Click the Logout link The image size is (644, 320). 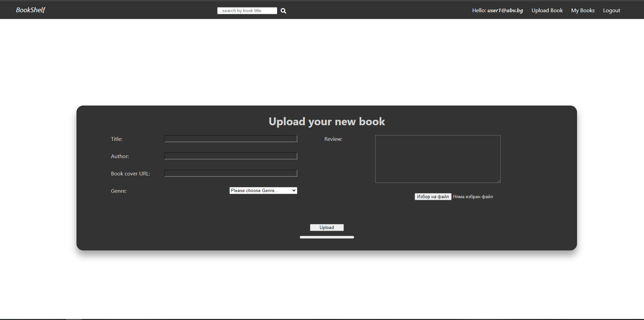[x=611, y=10]
